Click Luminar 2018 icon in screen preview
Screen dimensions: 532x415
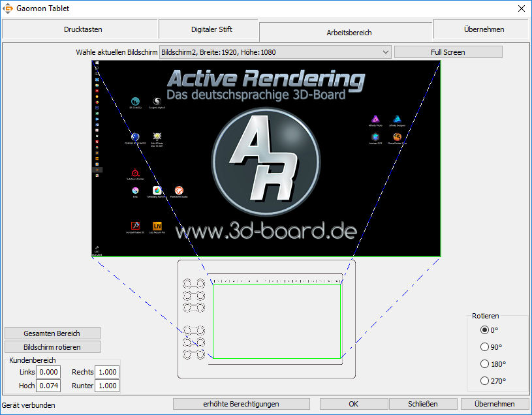(375, 137)
